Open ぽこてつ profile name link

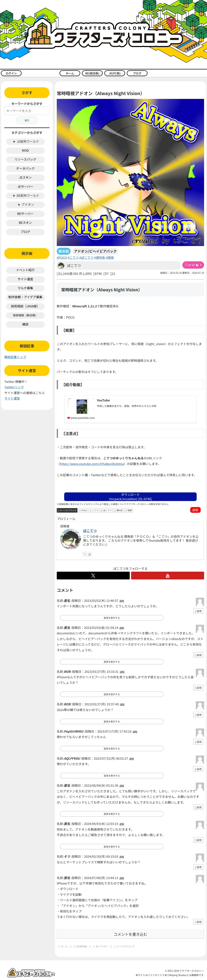pyautogui.click(x=90, y=531)
